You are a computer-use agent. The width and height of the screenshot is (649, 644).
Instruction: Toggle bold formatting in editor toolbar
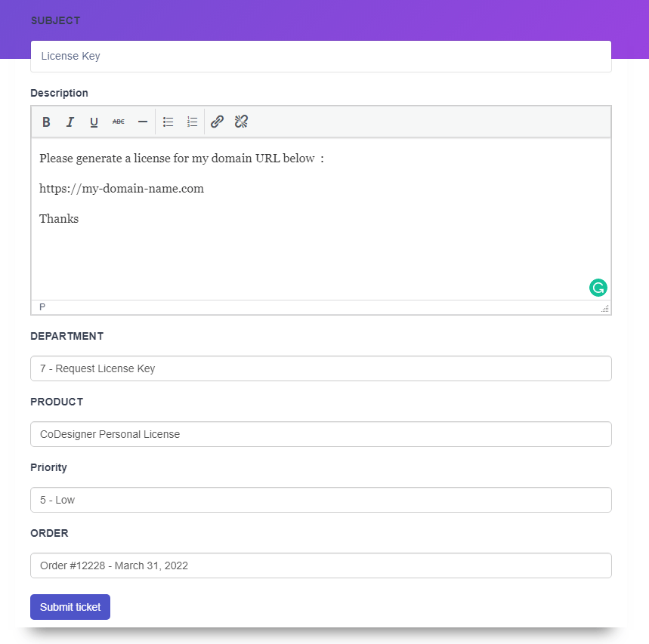pyautogui.click(x=46, y=122)
